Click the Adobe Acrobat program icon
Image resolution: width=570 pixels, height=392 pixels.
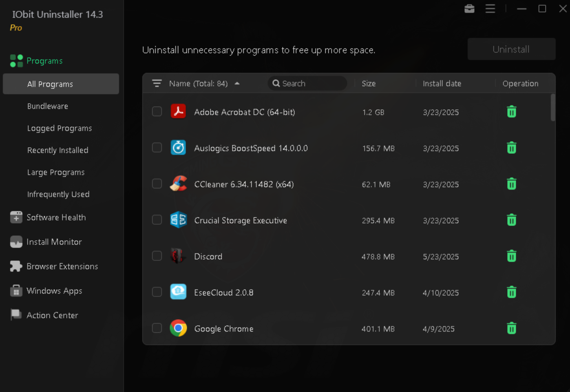tap(178, 111)
